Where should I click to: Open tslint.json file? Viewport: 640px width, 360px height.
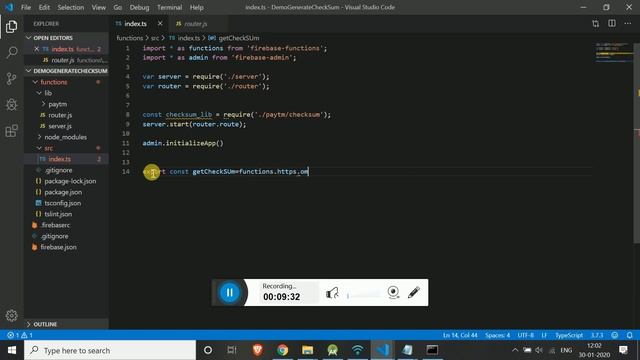tap(58, 214)
